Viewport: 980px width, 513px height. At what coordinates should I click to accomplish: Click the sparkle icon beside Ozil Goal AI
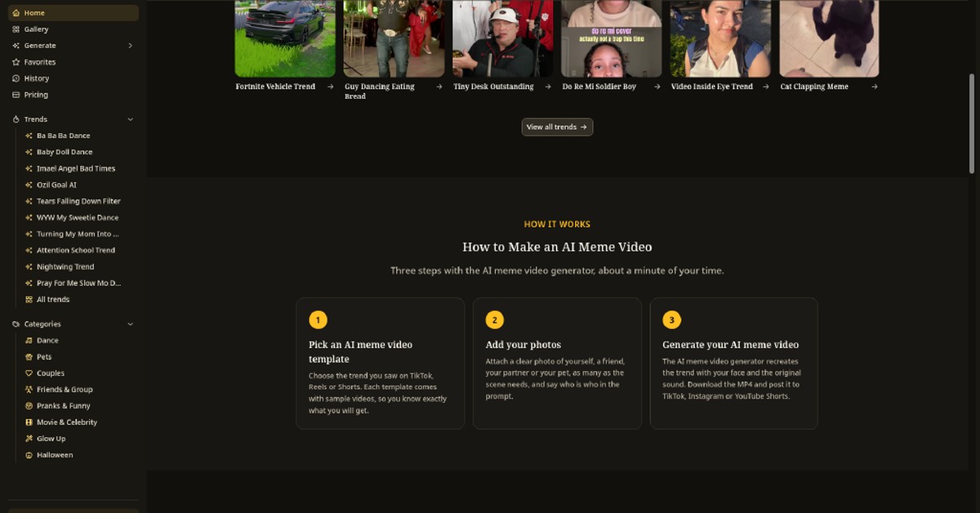tap(29, 185)
